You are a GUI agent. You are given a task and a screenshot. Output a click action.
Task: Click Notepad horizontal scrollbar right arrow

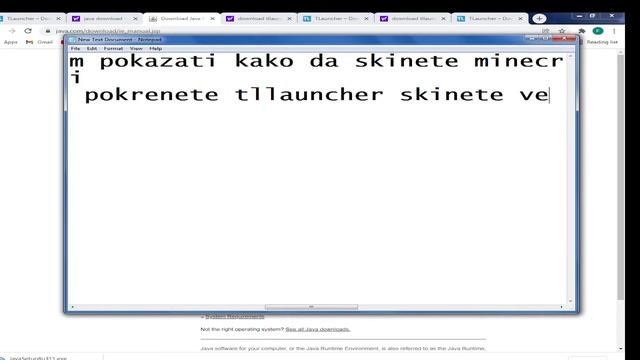[x=562, y=307]
